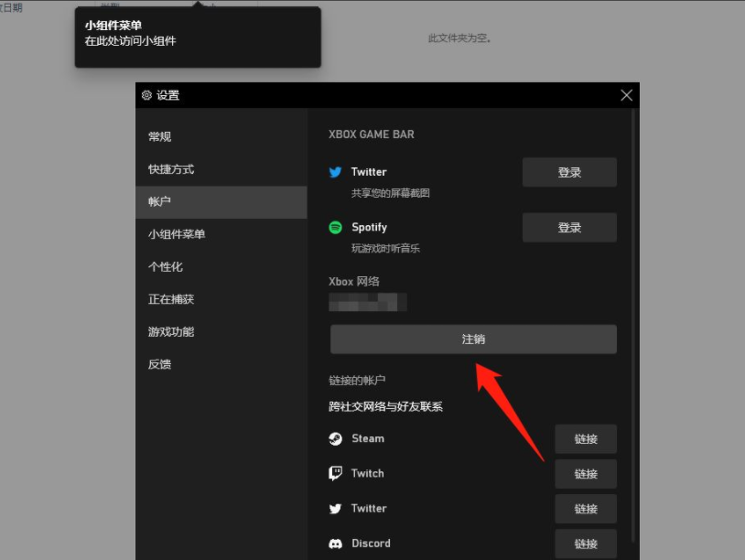Click the Discord label text
The width and height of the screenshot is (745, 560).
click(371, 544)
